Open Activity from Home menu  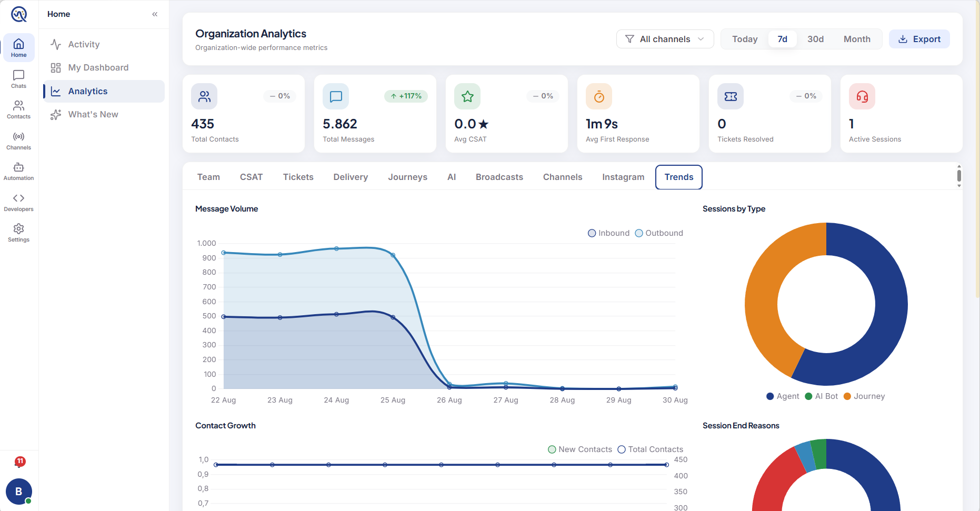[104, 44]
